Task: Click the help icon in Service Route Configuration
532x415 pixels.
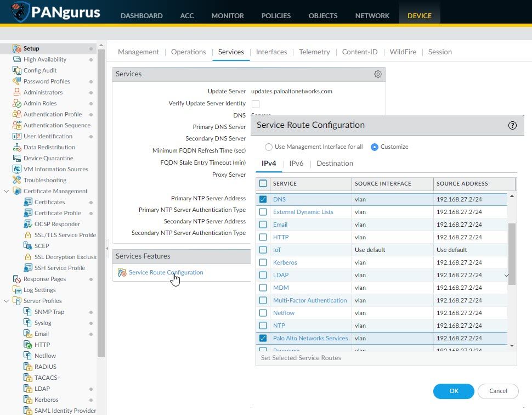Action: pos(512,125)
